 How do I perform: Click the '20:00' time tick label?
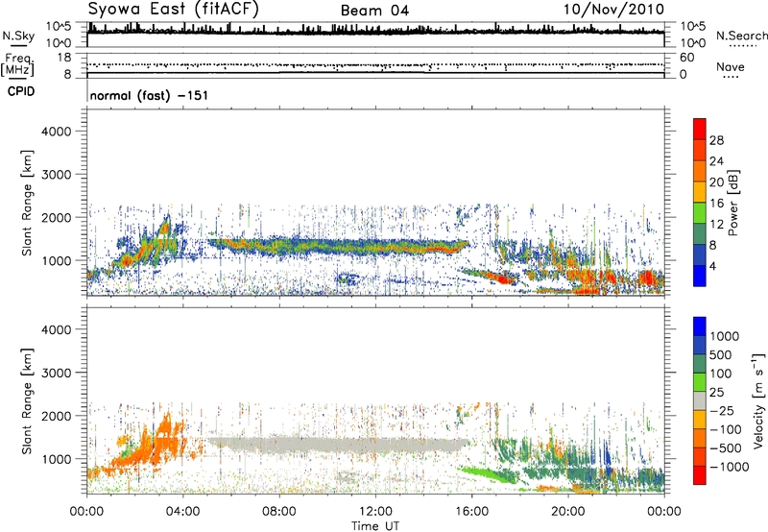tap(568, 512)
